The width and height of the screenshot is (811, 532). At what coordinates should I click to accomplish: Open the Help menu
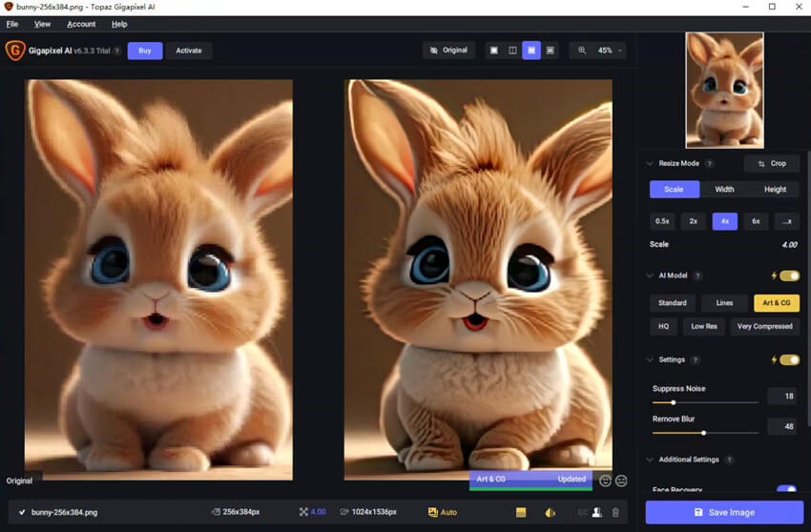click(119, 24)
